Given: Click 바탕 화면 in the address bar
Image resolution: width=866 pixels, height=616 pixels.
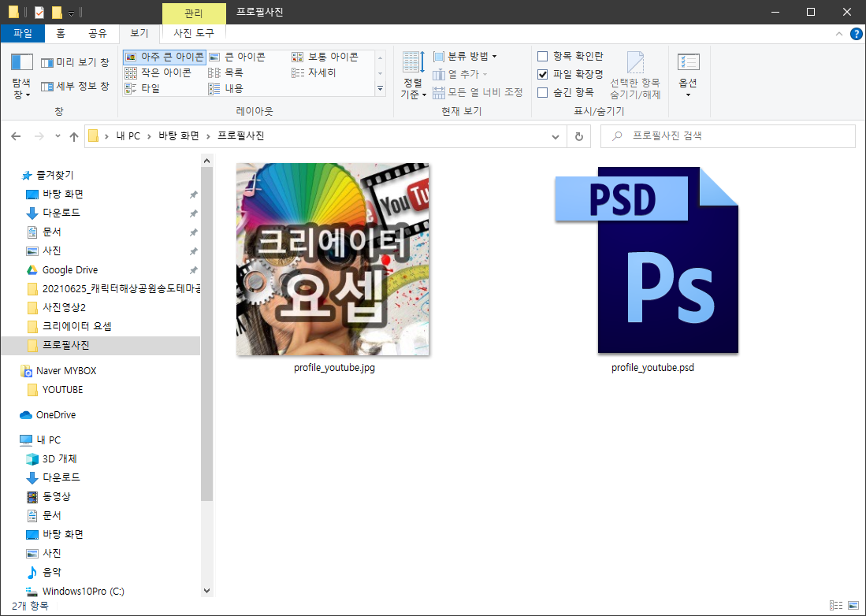Looking at the screenshot, I should 179,136.
